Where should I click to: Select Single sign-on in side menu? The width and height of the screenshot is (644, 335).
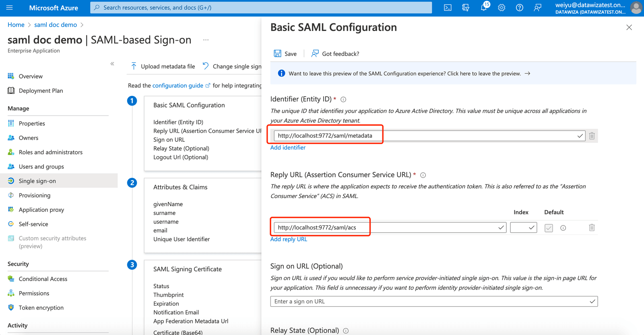[59, 181]
